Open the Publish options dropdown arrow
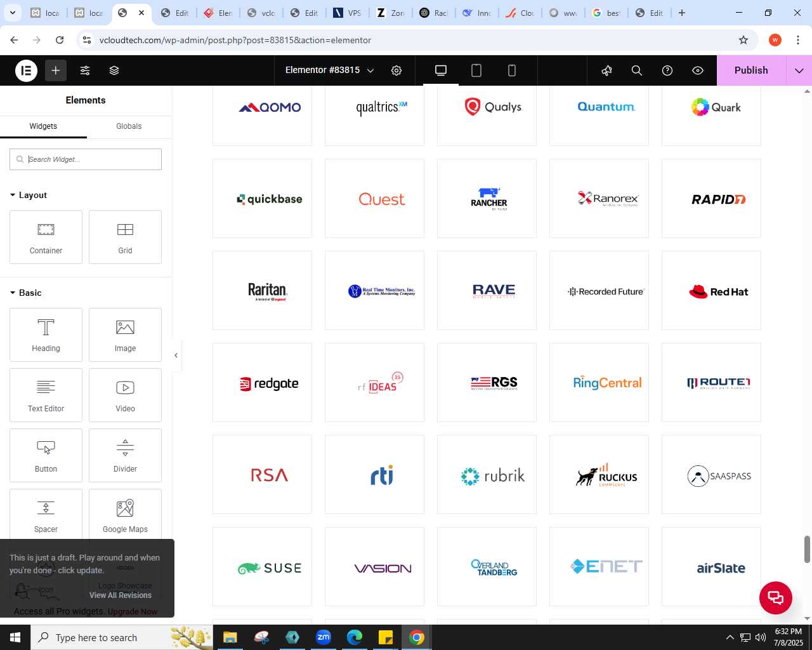Image resolution: width=812 pixels, height=650 pixels. pos(799,70)
